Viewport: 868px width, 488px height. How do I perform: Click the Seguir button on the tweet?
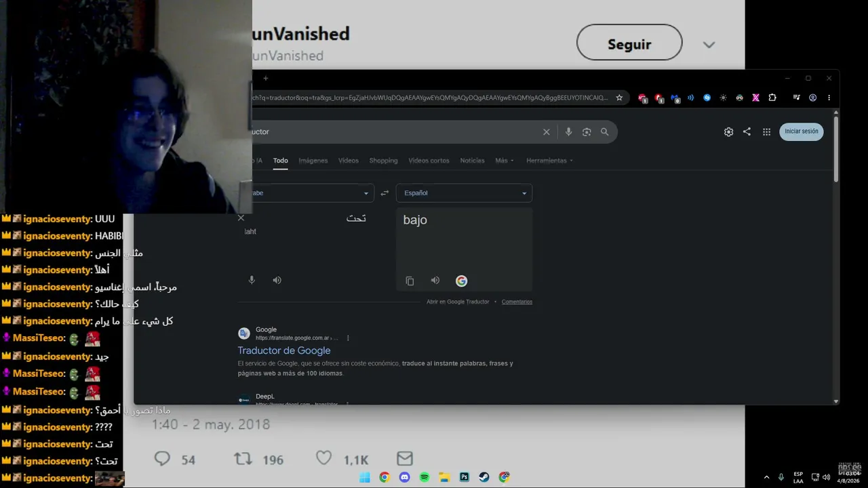click(x=629, y=43)
